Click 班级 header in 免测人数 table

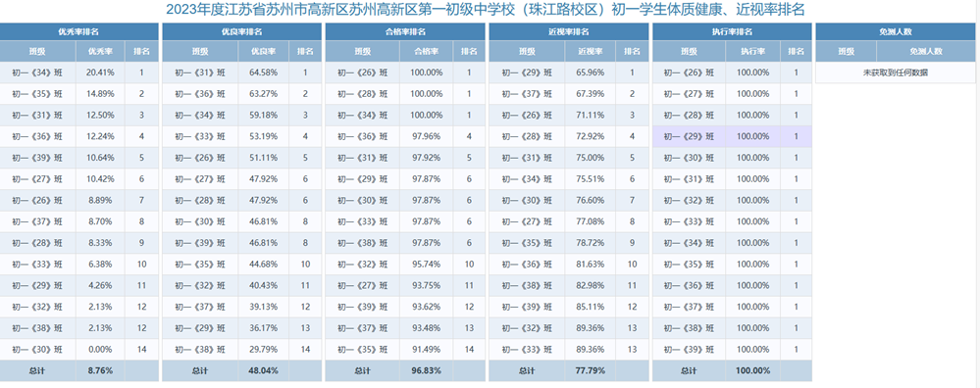(847, 51)
